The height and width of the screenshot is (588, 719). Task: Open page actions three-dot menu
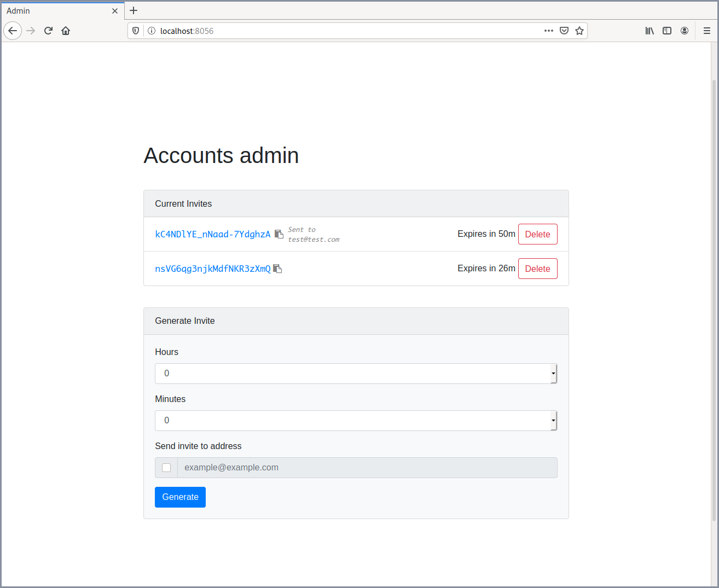[x=549, y=31]
